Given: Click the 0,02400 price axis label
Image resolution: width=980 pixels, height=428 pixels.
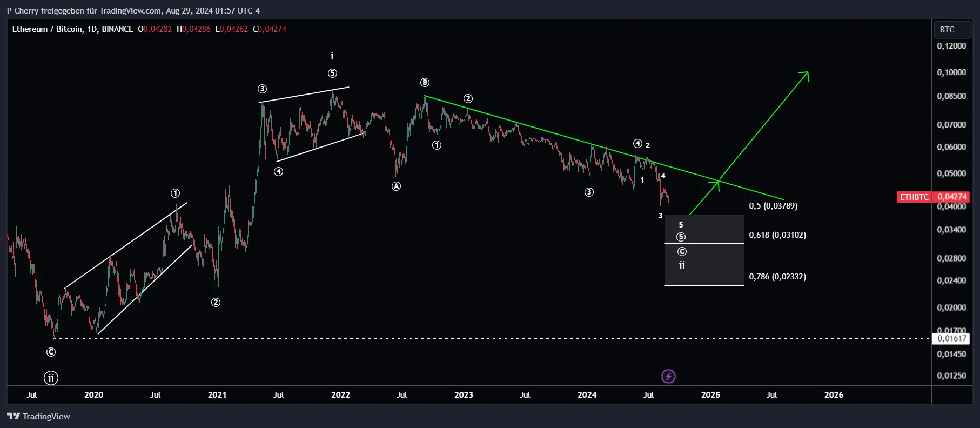Looking at the screenshot, I should click(x=951, y=280).
